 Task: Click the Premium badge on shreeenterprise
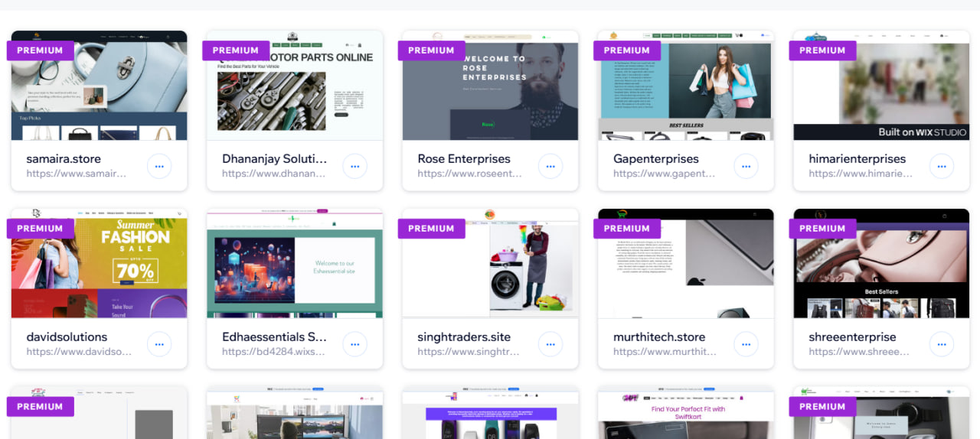[x=822, y=229]
